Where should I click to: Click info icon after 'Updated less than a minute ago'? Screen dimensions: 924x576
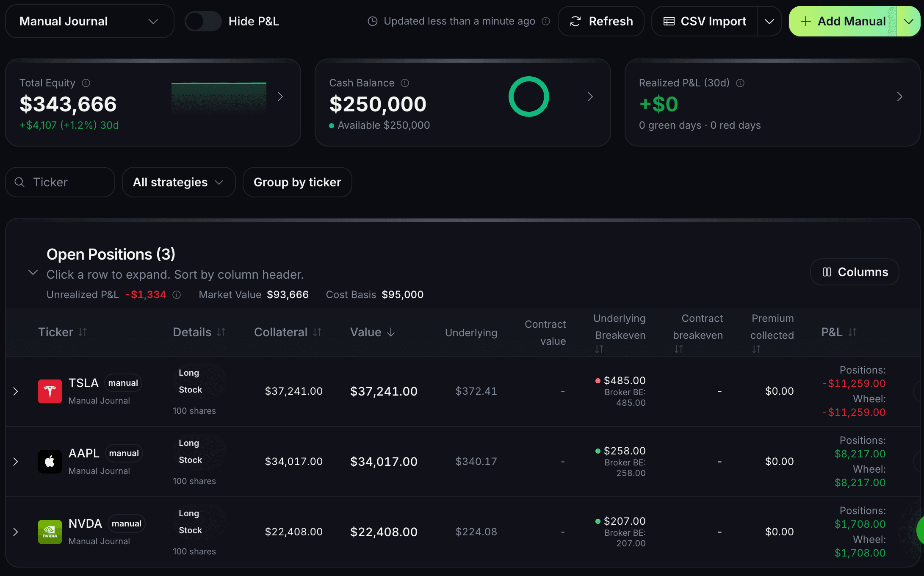point(546,21)
